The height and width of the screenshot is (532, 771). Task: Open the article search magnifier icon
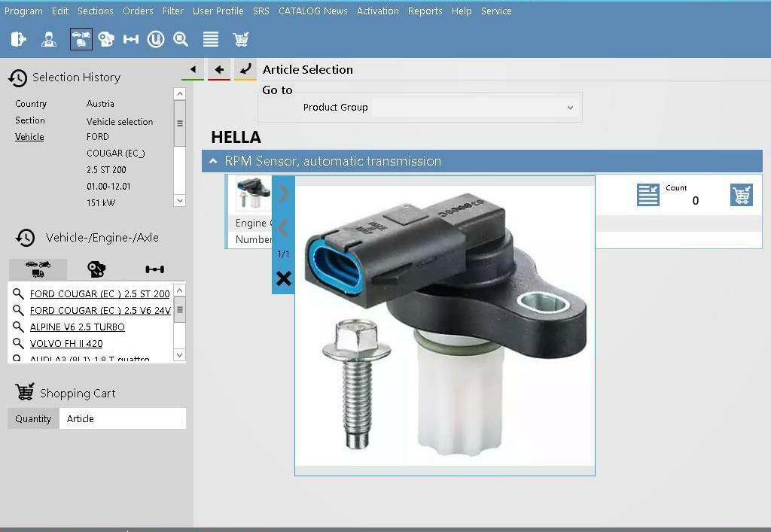coord(181,39)
